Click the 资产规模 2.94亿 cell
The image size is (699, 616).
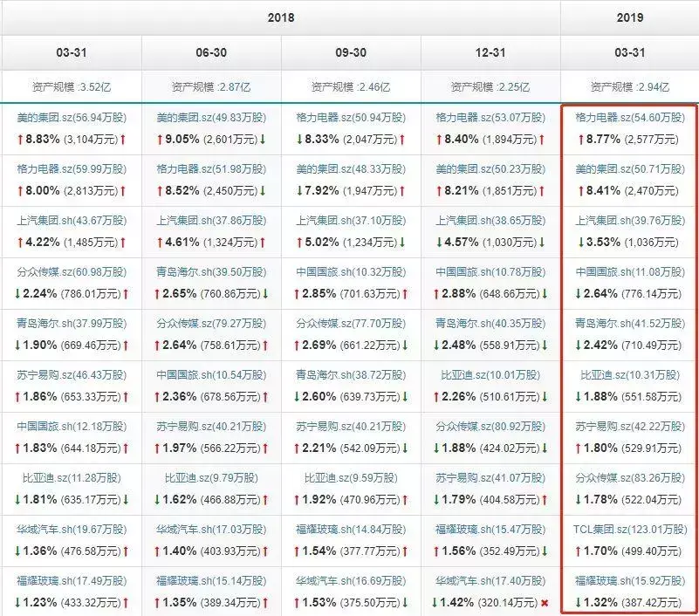(629, 87)
